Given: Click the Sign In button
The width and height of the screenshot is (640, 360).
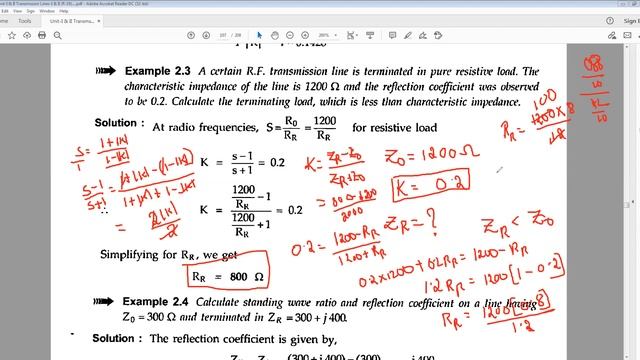Looking at the screenshot, I should (x=631, y=21).
